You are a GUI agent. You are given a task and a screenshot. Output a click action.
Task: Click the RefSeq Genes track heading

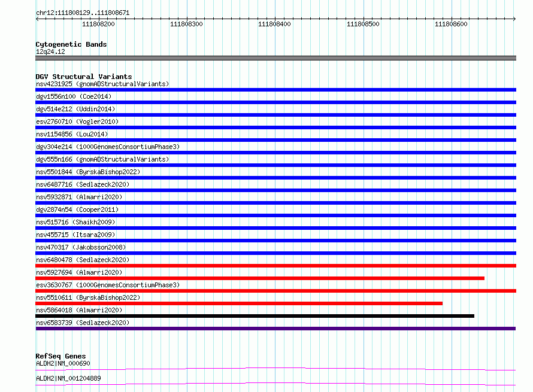click(x=60, y=356)
